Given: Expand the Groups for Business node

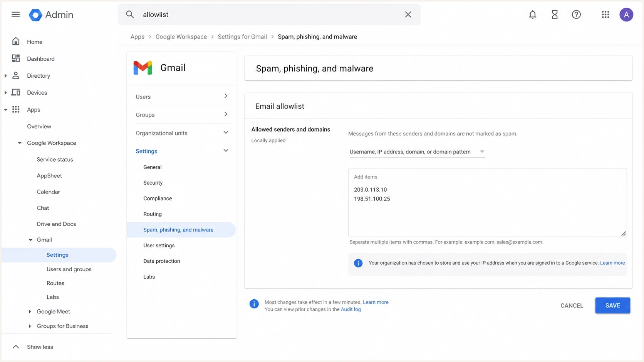Looking at the screenshot, I should tap(30, 326).
